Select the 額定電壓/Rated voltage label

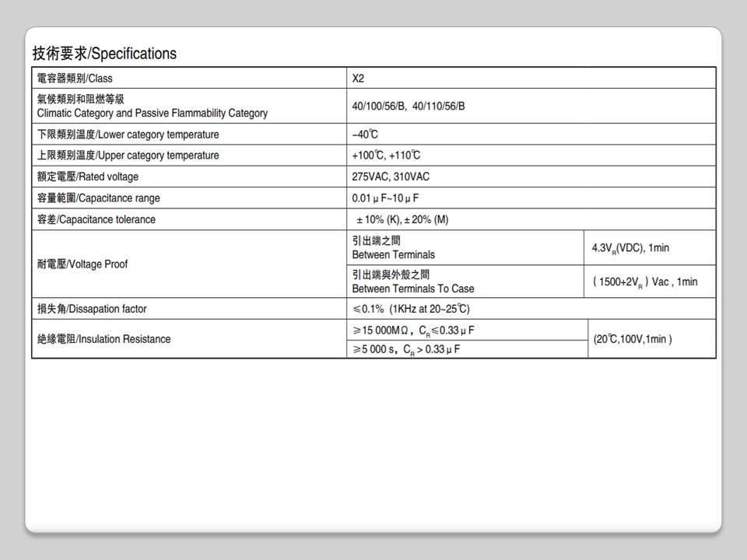click(x=88, y=177)
